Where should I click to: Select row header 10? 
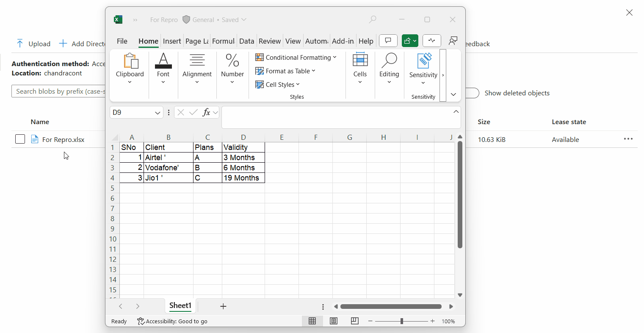click(x=113, y=239)
